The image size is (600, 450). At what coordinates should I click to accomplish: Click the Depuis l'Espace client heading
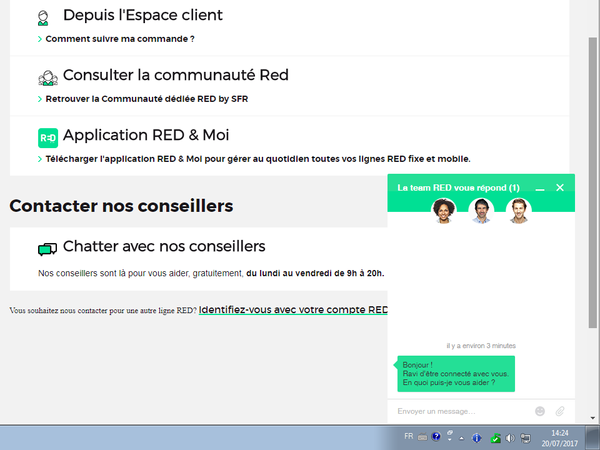pos(143,15)
